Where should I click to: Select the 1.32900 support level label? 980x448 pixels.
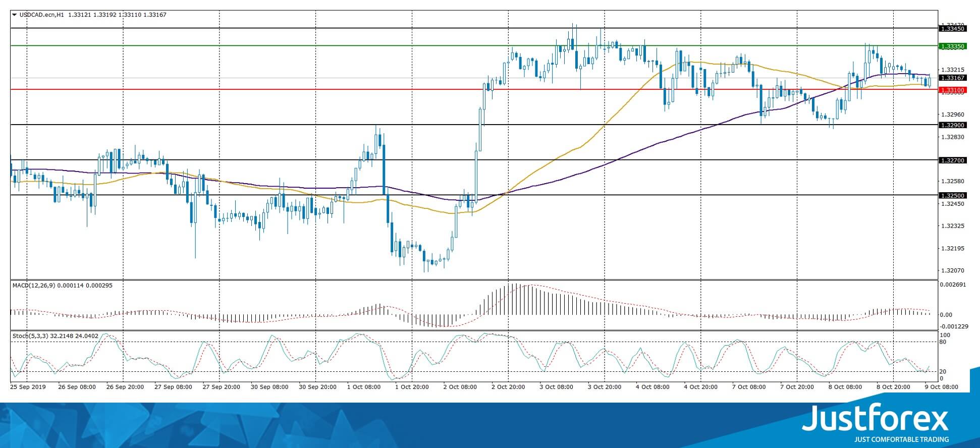click(953, 125)
